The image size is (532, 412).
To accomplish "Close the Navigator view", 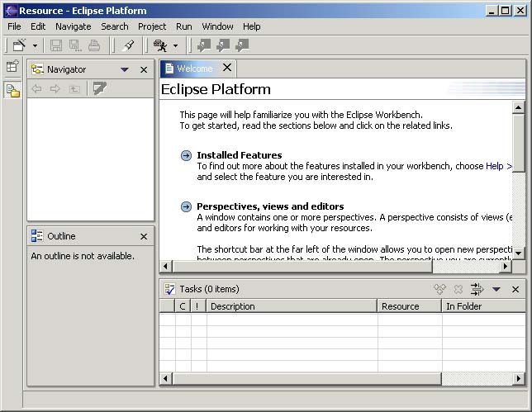I will pos(144,69).
